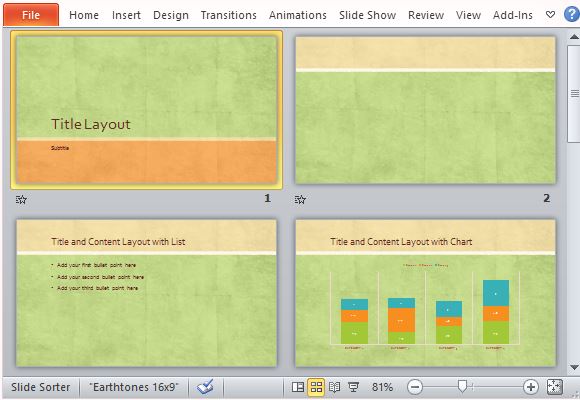The height and width of the screenshot is (400, 580).
Task: Select the Slide Sorter view icon
Action: [316, 387]
